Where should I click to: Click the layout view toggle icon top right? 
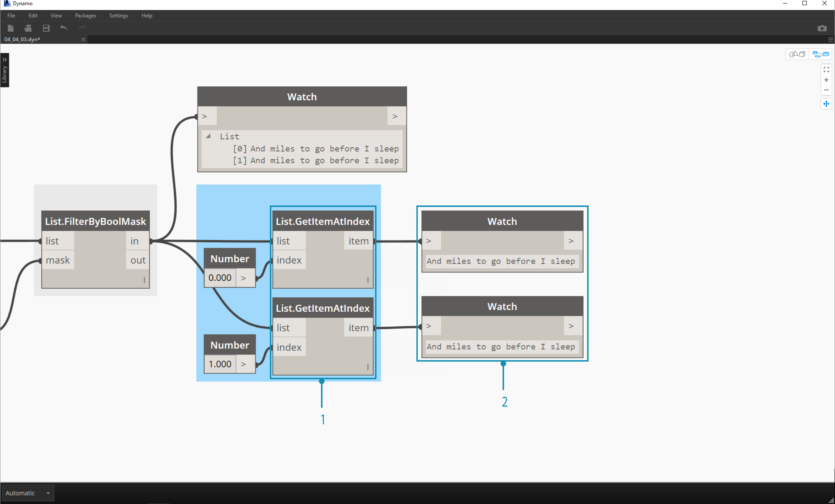pyautogui.click(x=820, y=54)
